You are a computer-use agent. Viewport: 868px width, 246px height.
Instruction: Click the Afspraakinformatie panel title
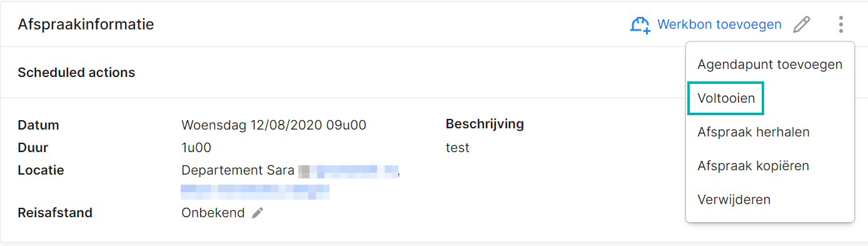[x=86, y=24]
